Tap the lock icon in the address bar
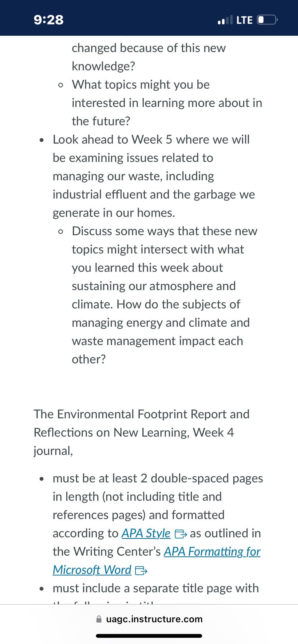Screen dimensions: 298x644 pyautogui.click(x=99, y=619)
